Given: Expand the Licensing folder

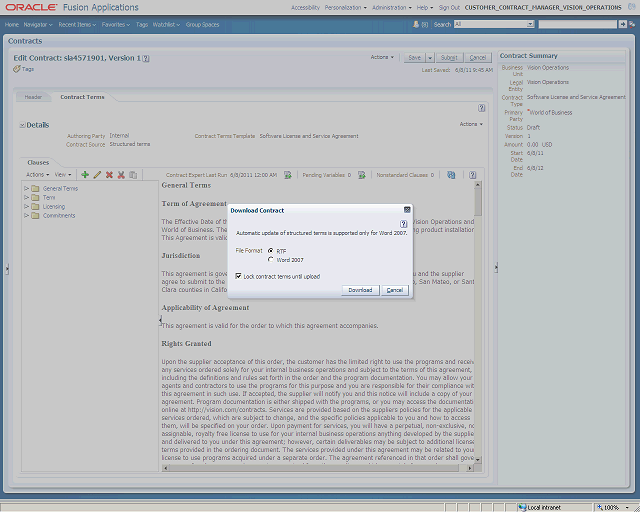Looking at the screenshot, I should tap(27, 206).
